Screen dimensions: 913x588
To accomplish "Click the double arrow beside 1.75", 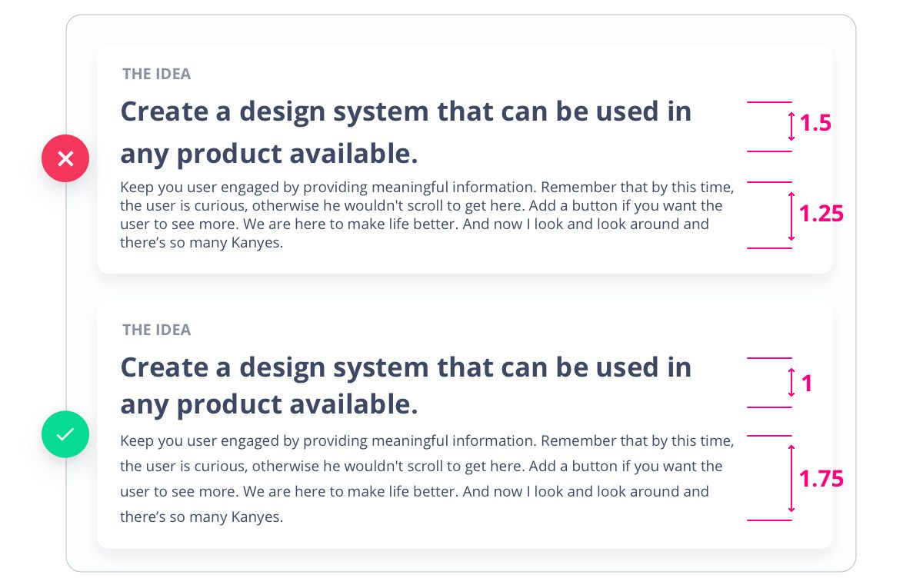I will (x=791, y=479).
